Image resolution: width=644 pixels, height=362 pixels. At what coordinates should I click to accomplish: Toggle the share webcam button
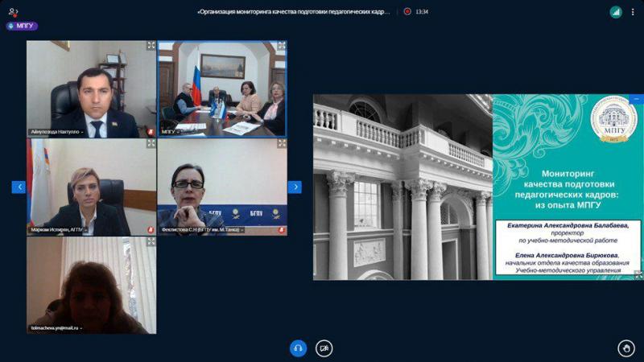324,348
